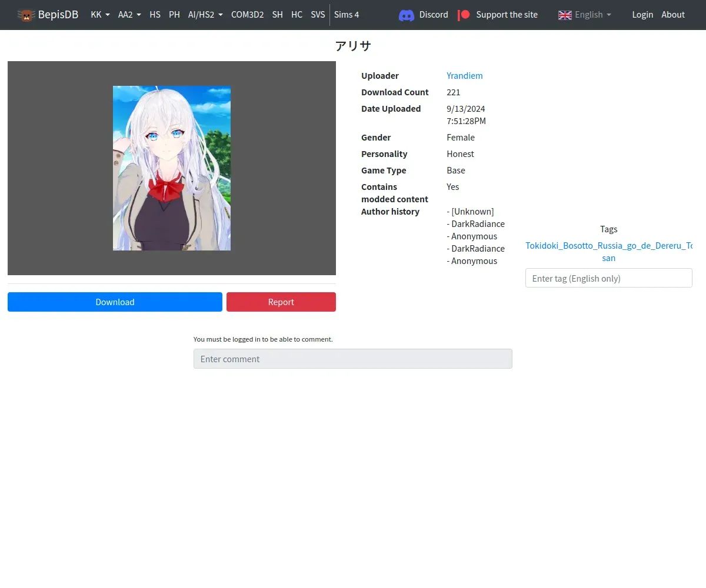Click the Discord logo icon
Screen dimensions: 706x588
tap(407, 15)
